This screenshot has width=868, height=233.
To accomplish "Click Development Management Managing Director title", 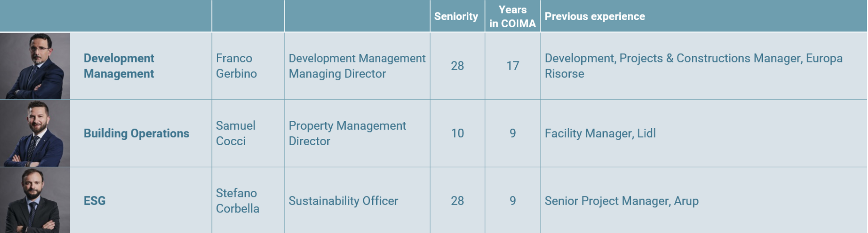I will [357, 66].
